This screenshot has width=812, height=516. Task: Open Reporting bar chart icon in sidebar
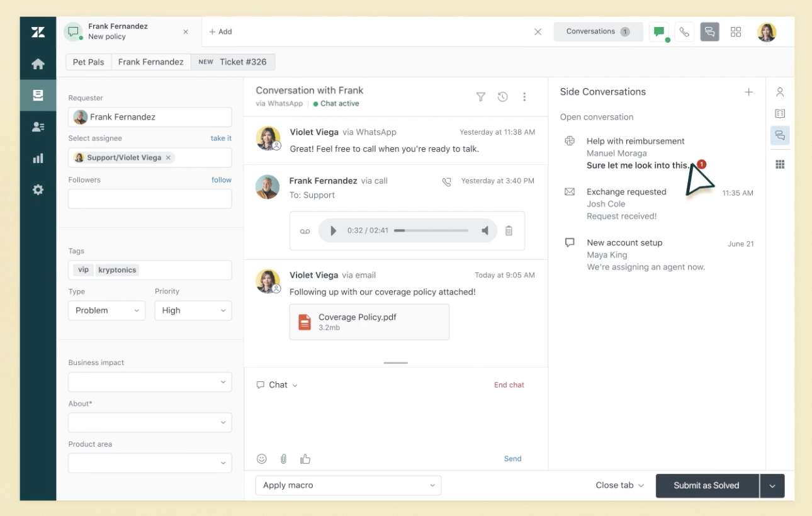click(x=38, y=159)
